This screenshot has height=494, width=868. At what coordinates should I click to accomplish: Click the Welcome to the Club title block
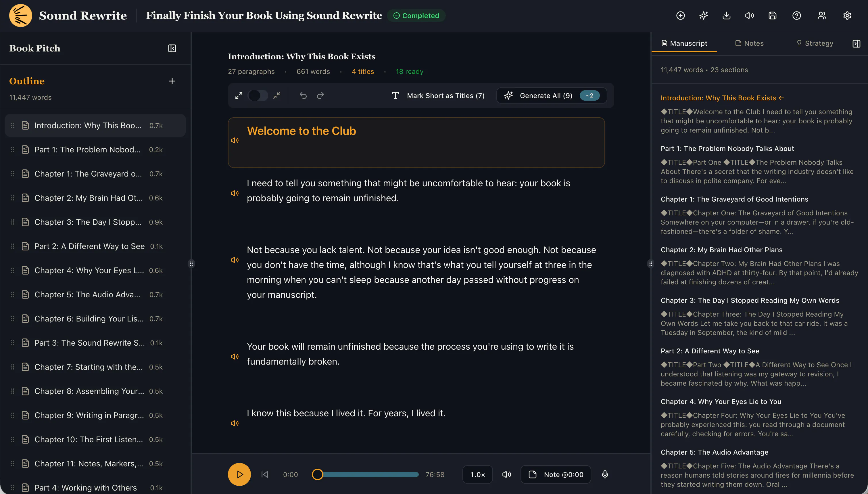(x=416, y=143)
